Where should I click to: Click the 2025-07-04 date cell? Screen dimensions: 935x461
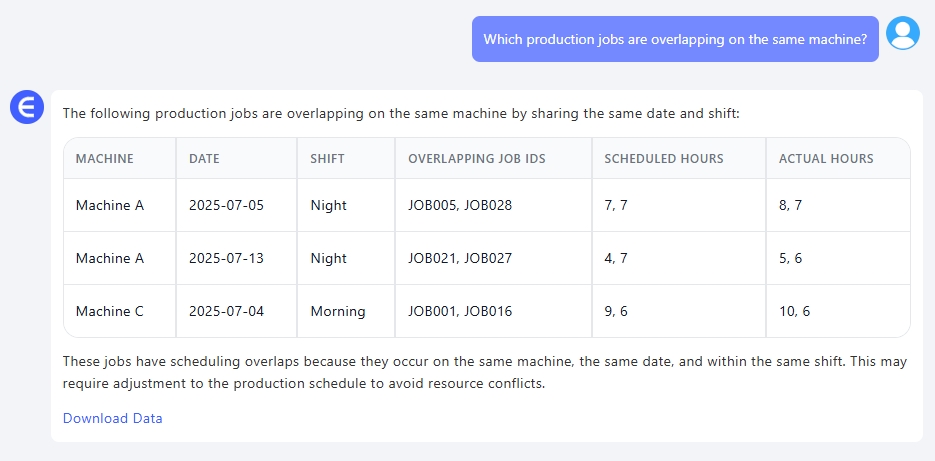[226, 311]
